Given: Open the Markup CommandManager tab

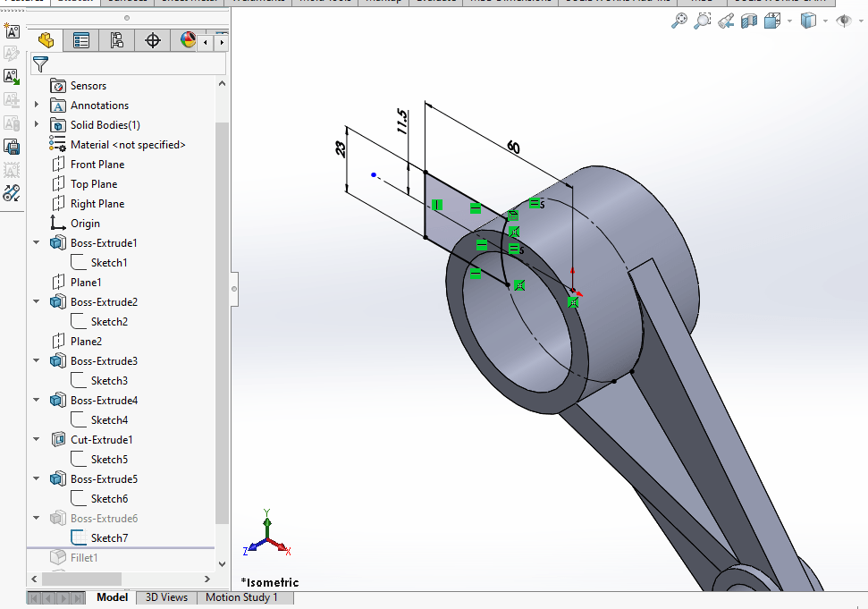Looking at the screenshot, I should pos(384,2).
